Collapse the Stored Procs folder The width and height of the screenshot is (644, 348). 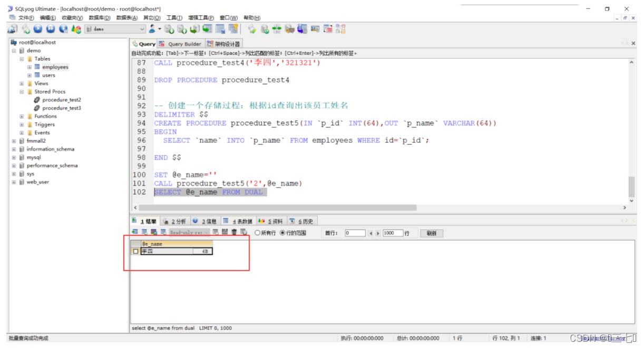[22, 92]
